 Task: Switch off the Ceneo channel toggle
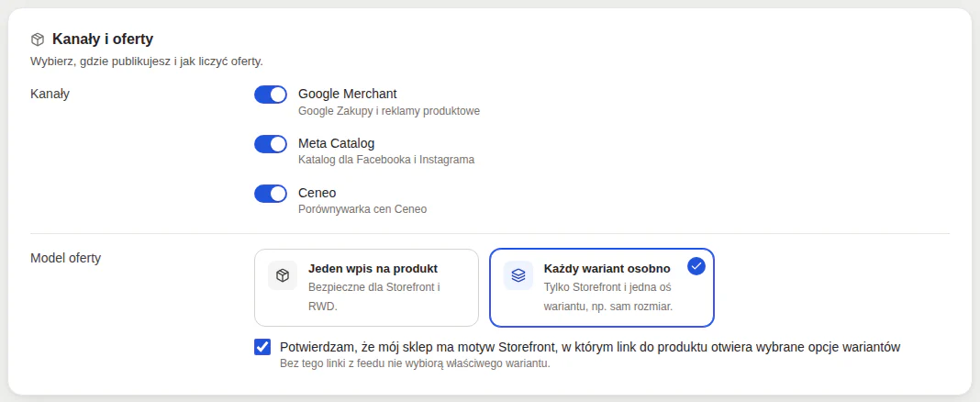271,193
